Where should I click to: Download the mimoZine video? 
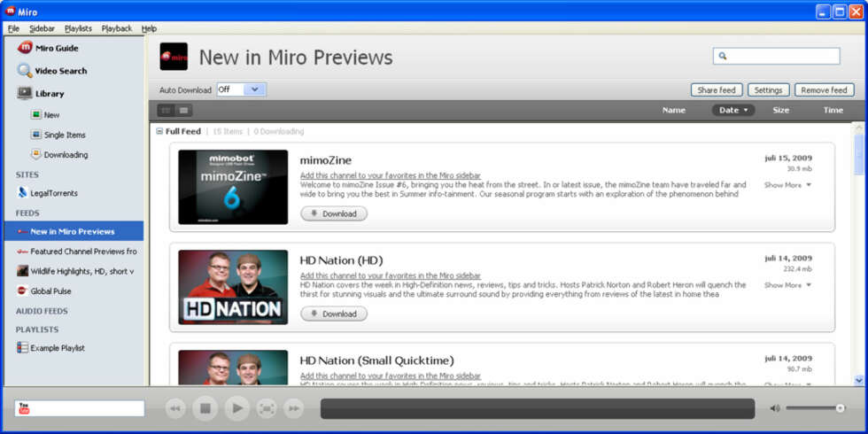334,213
